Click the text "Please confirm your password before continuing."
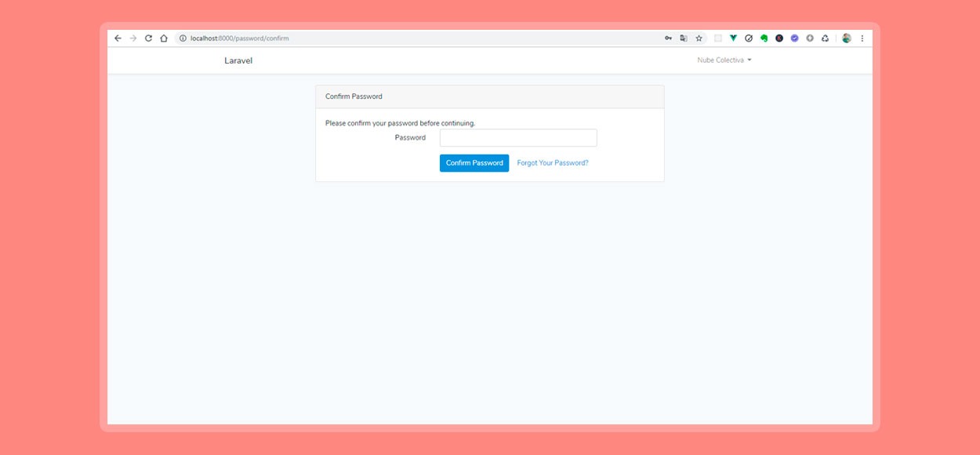 pyautogui.click(x=400, y=123)
